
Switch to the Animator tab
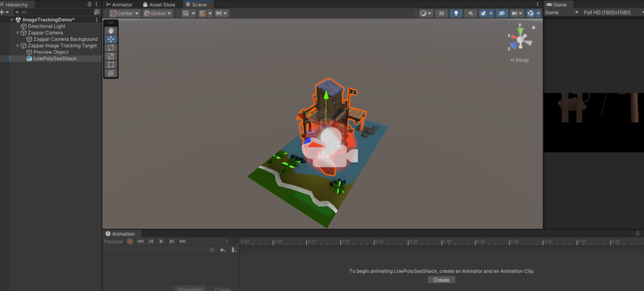[119, 4]
